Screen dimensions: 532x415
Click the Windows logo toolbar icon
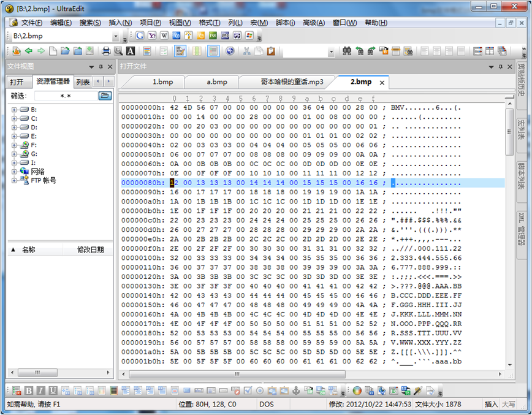tap(249, 36)
